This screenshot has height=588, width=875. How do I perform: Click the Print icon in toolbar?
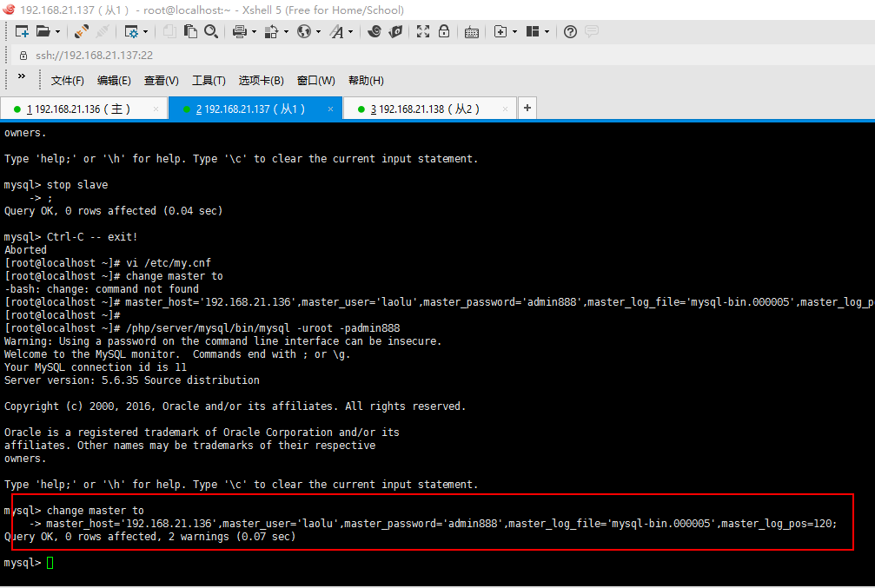point(240,32)
